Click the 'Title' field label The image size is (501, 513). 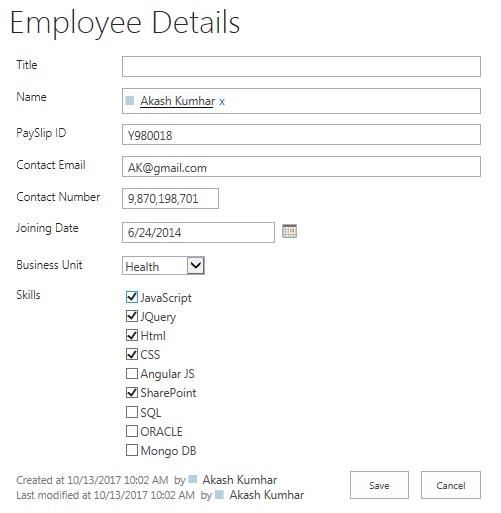coord(27,65)
